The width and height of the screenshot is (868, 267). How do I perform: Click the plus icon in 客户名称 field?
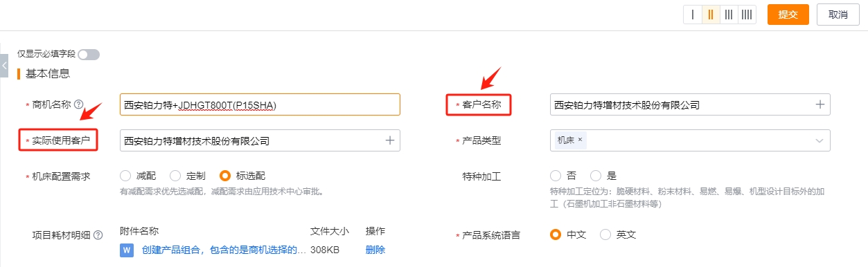point(820,104)
